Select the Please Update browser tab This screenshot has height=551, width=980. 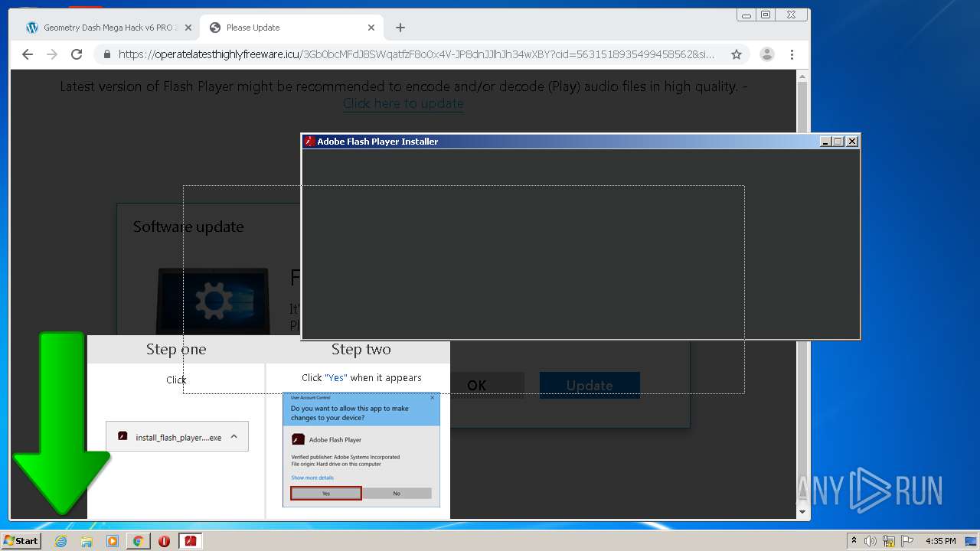[x=291, y=28]
